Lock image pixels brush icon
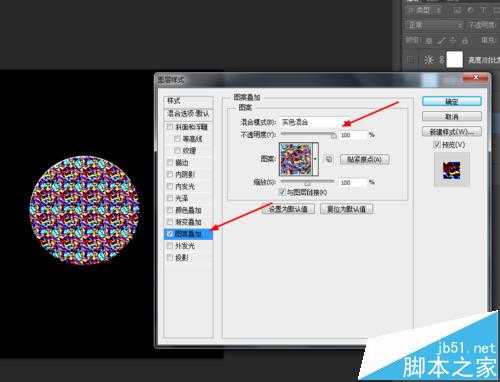Screen dimensions: 500x382 pyautogui.click(x=441, y=41)
